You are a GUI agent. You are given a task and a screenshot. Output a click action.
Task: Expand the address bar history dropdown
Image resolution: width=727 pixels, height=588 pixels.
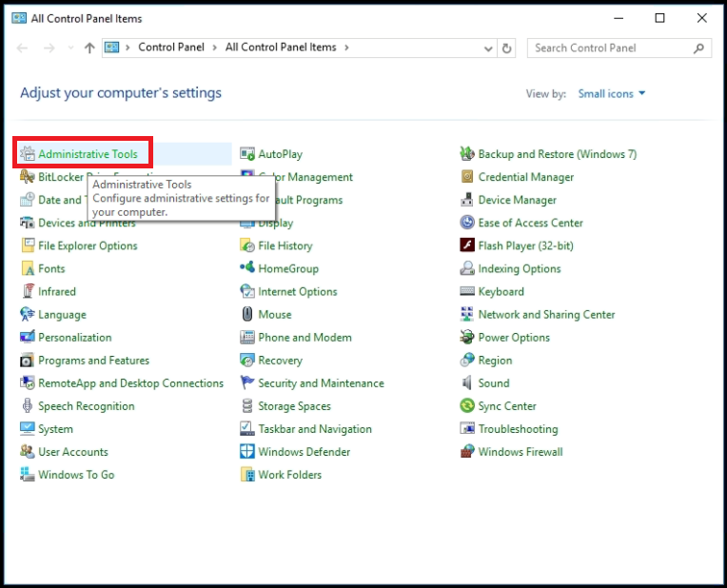tap(488, 49)
